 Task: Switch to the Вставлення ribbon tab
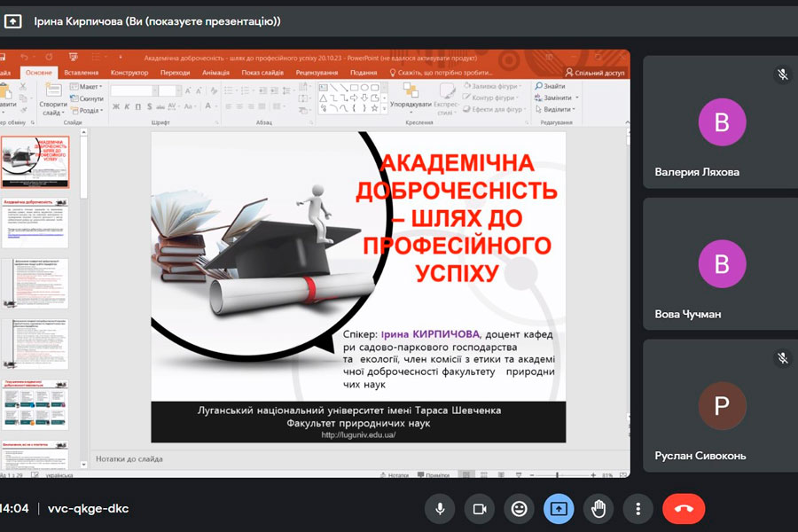click(82, 73)
